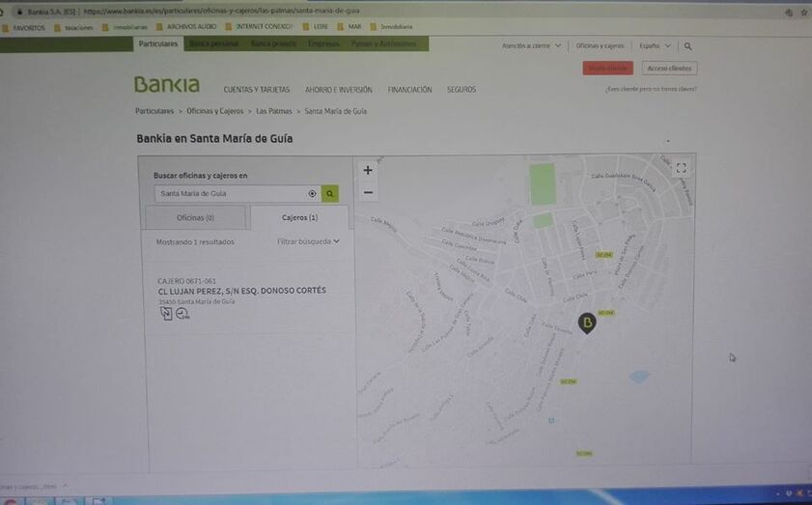Open the inmobiliarias bookmarks folder
The image size is (812, 505).
[125, 27]
